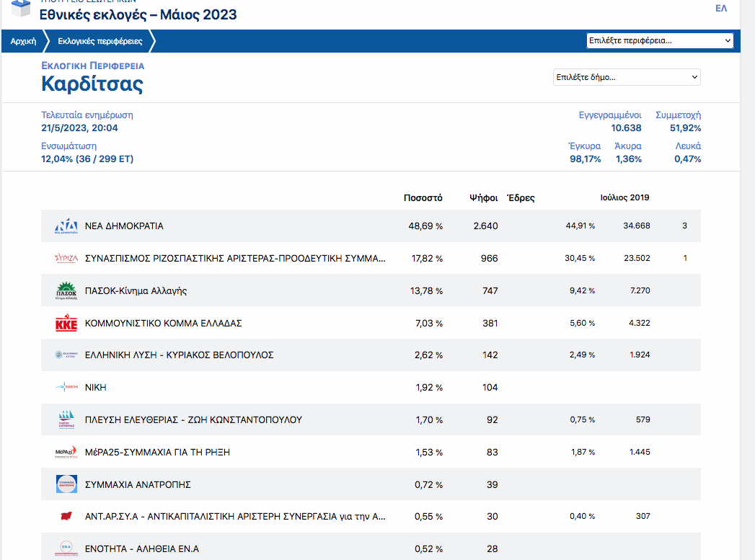
Task: Click the red KKE party logo
Action: pyautogui.click(x=66, y=324)
